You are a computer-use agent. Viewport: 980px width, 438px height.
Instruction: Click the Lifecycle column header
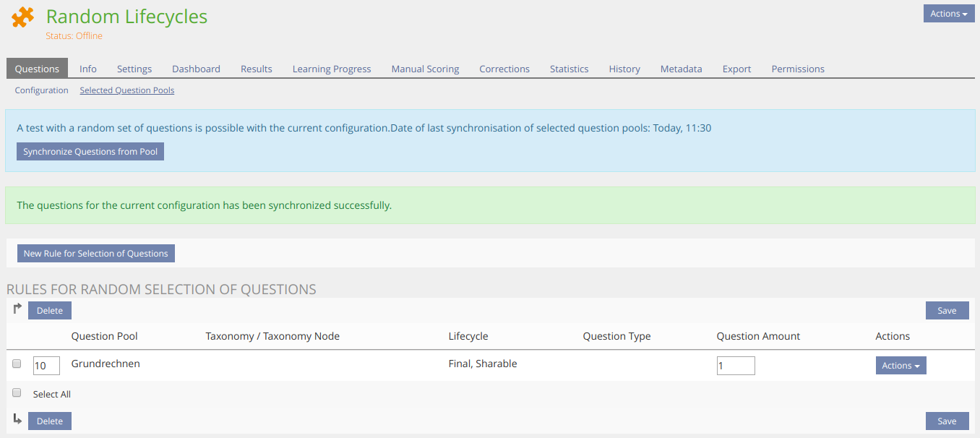tap(468, 336)
